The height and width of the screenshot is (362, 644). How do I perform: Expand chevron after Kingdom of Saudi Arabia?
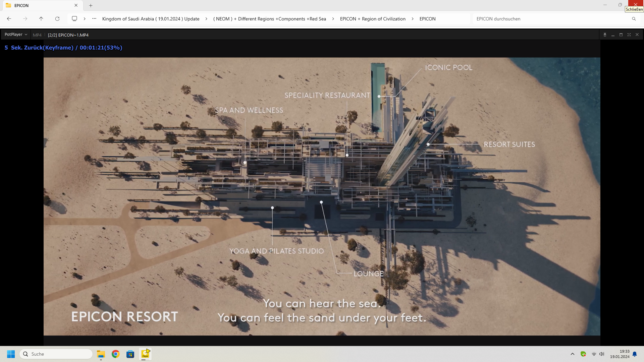tap(206, 19)
